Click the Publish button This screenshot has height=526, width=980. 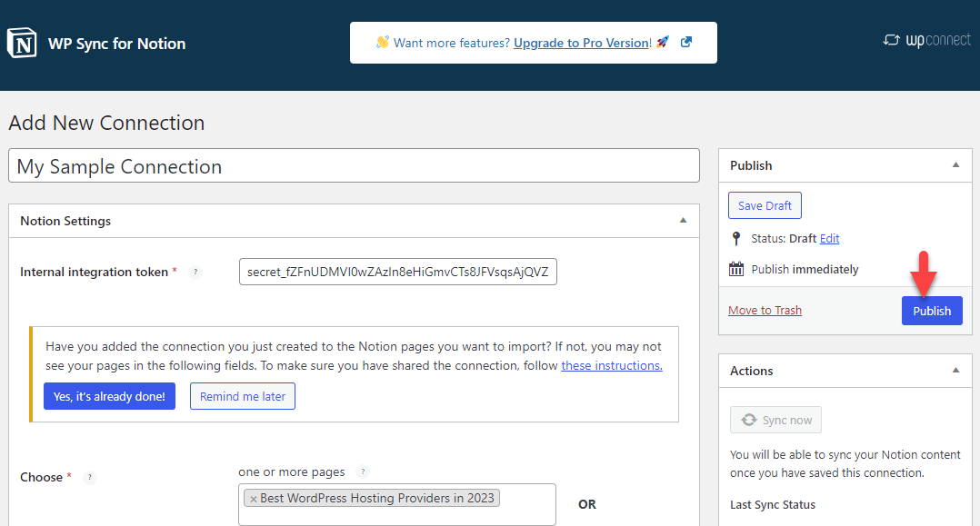coord(932,311)
